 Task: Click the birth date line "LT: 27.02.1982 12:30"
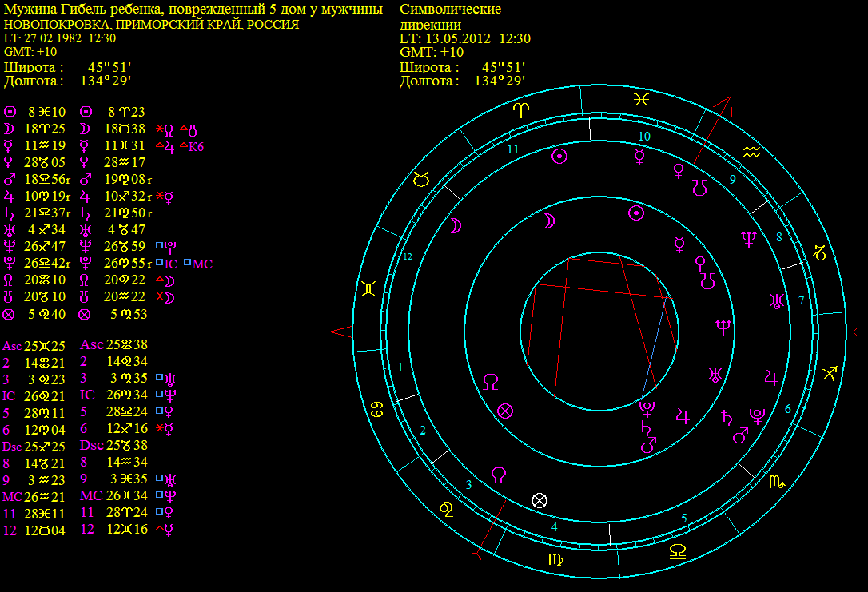(x=60, y=38)
